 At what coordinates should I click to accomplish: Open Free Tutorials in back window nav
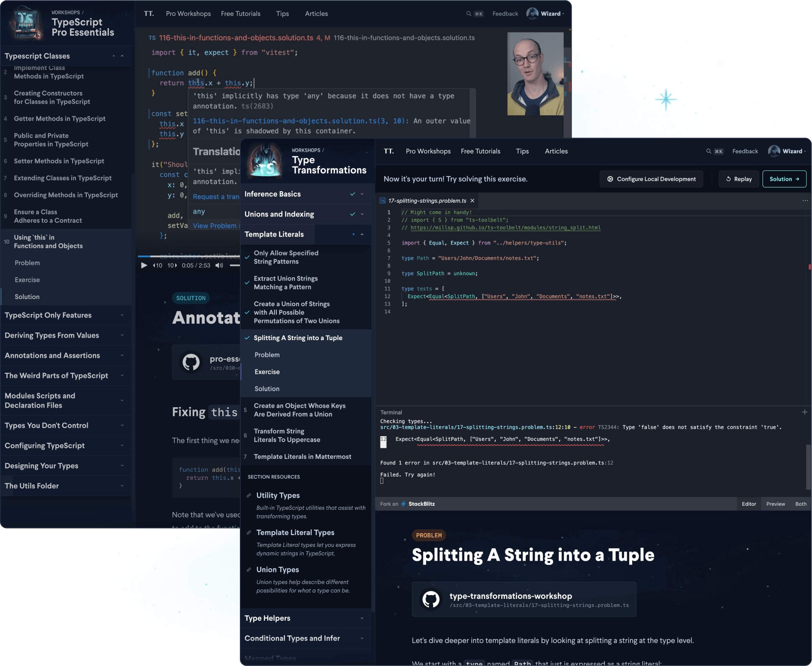point(241,14)
